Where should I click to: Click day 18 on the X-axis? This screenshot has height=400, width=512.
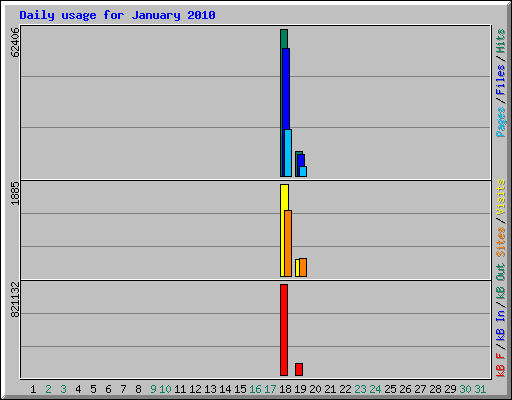pos(285,389)
